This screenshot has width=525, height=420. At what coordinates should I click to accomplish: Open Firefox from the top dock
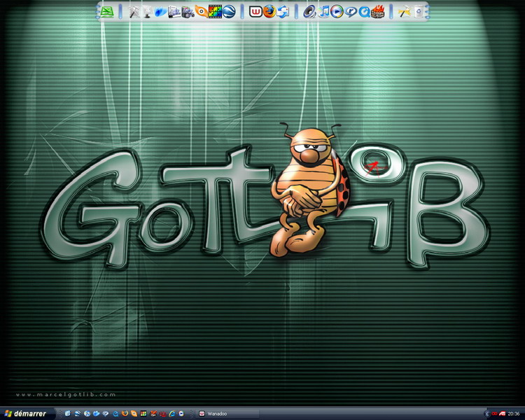[x=269, y=11]
